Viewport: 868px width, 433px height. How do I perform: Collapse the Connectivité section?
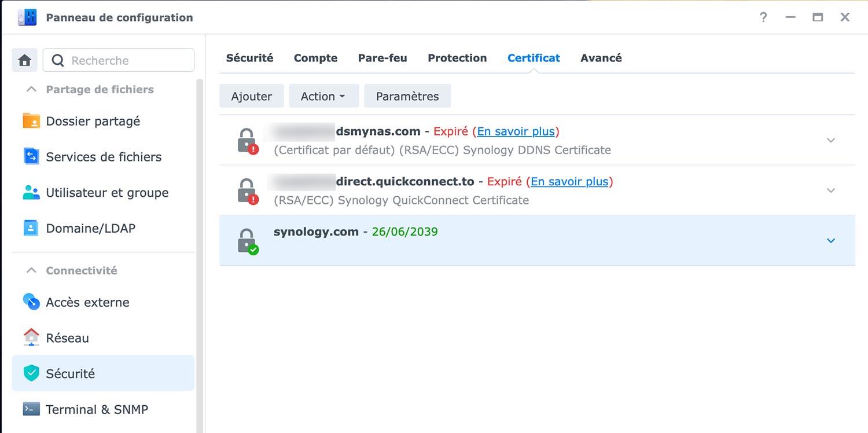point(32,270)
